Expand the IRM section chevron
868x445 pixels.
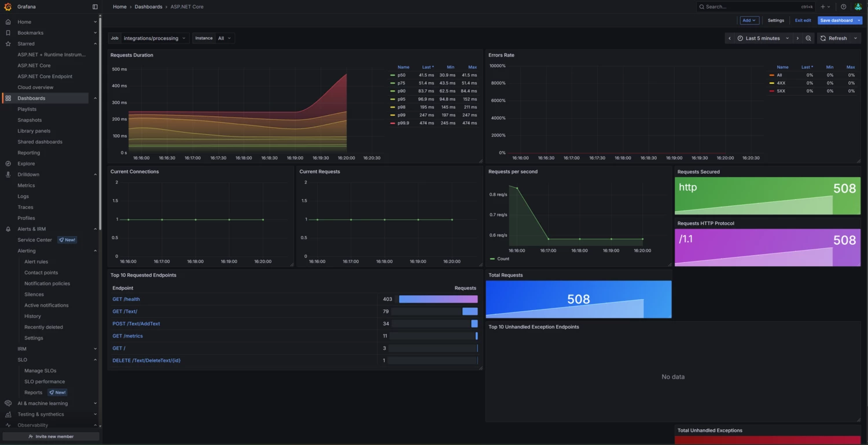click(95, 349)
